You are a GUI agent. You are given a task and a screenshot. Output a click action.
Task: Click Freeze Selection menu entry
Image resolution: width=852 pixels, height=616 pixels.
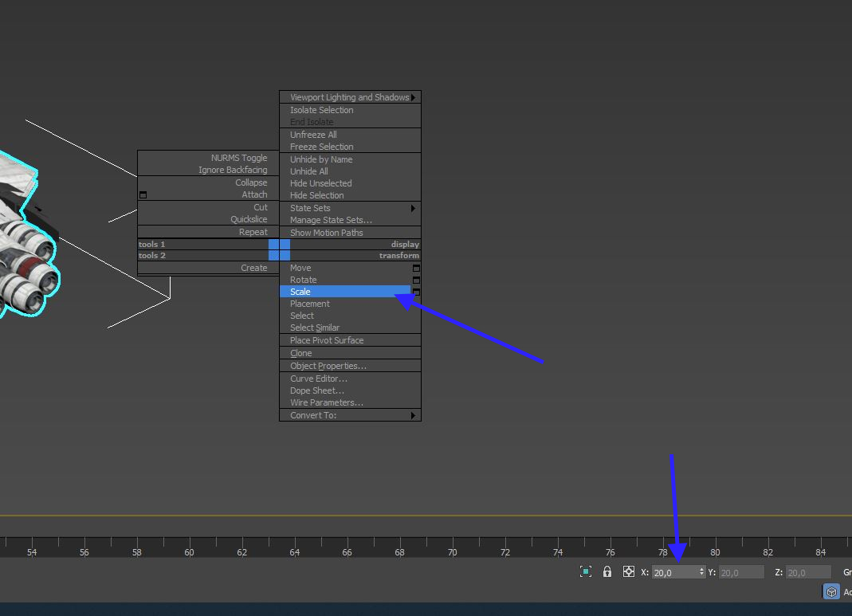coord(321,147)
